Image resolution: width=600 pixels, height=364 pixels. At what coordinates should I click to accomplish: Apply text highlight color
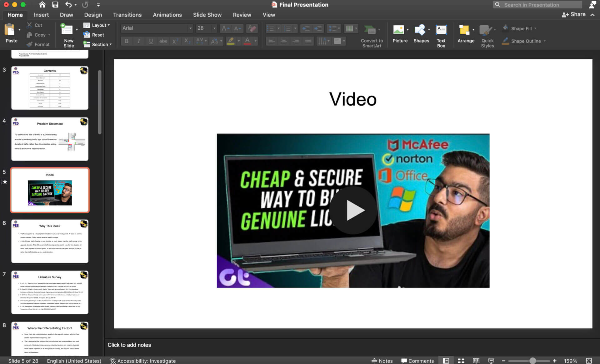tap(231, 41)
